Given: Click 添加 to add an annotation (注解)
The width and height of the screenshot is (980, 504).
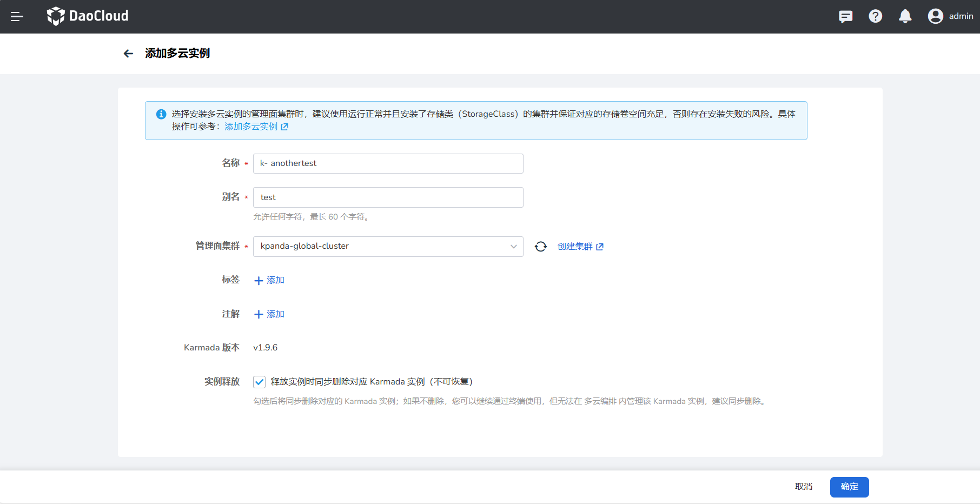Looking at the screenshot, I should tap(269, 314).
